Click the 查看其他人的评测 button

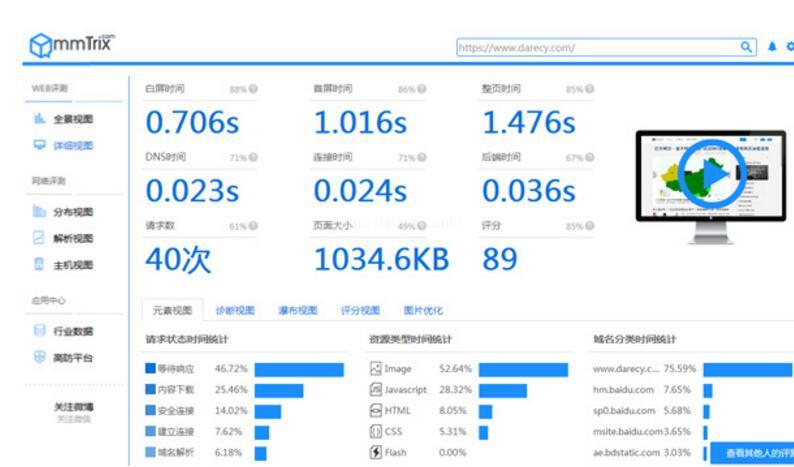click(753, 453)
